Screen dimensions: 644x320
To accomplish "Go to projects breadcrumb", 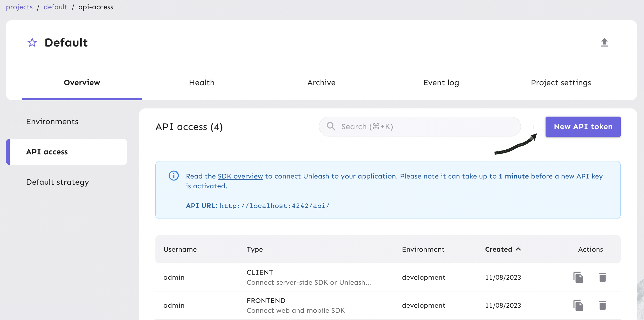I will pyautogui.click(x=19, y=7).
